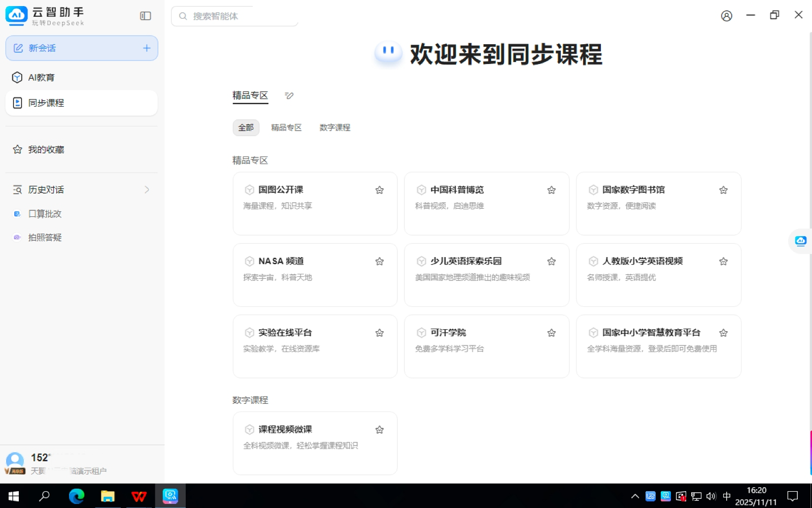Open the input method language indicator

(x=726, y=496)
